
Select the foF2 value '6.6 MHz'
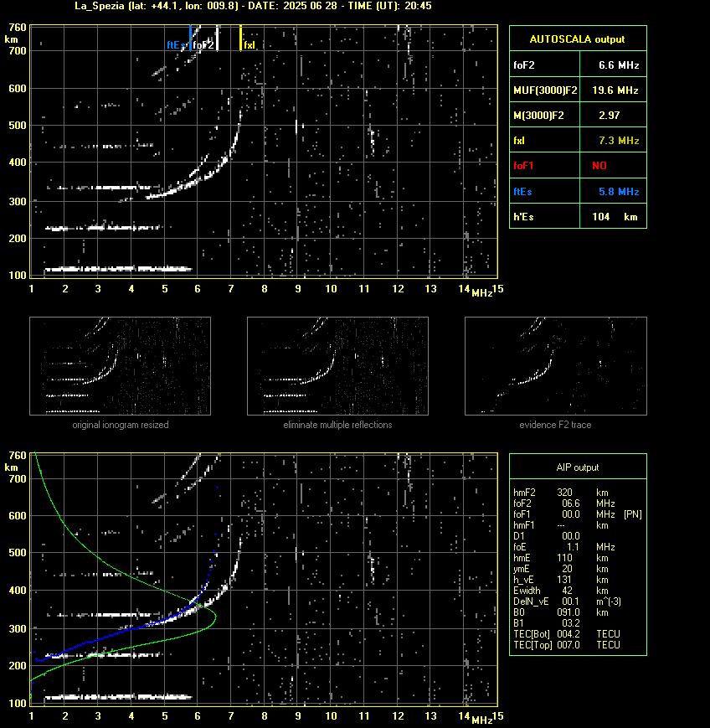pos(619,65)
